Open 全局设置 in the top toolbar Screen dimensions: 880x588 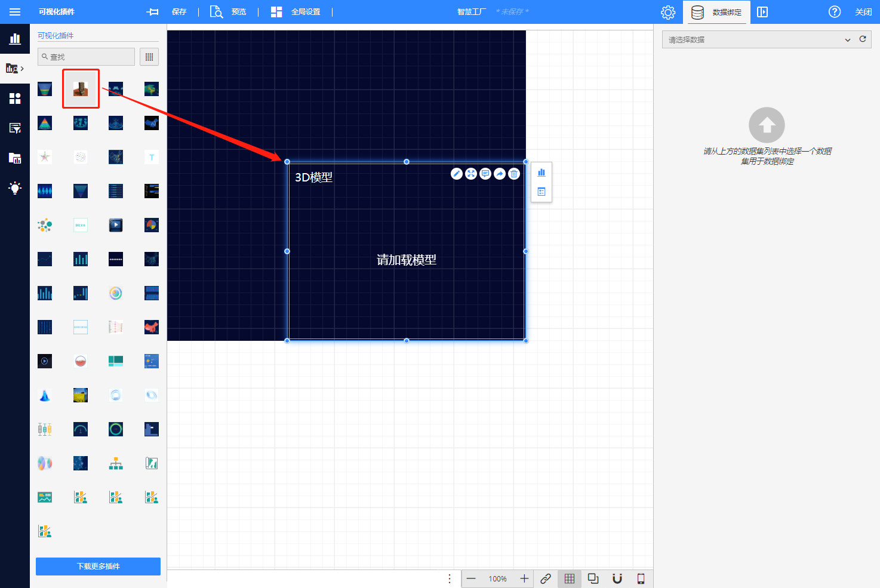coord(296,12)
